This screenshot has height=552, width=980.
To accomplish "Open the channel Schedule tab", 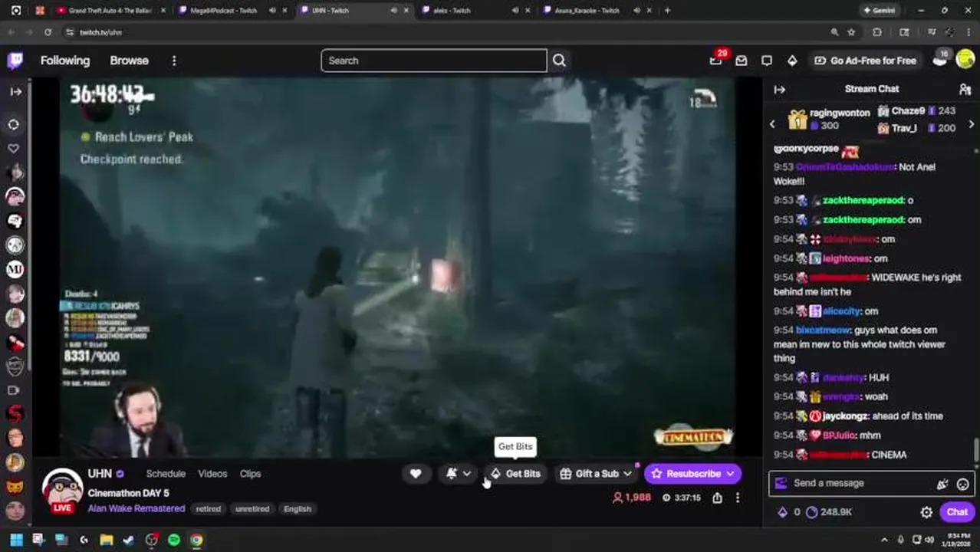I will 166,474.
